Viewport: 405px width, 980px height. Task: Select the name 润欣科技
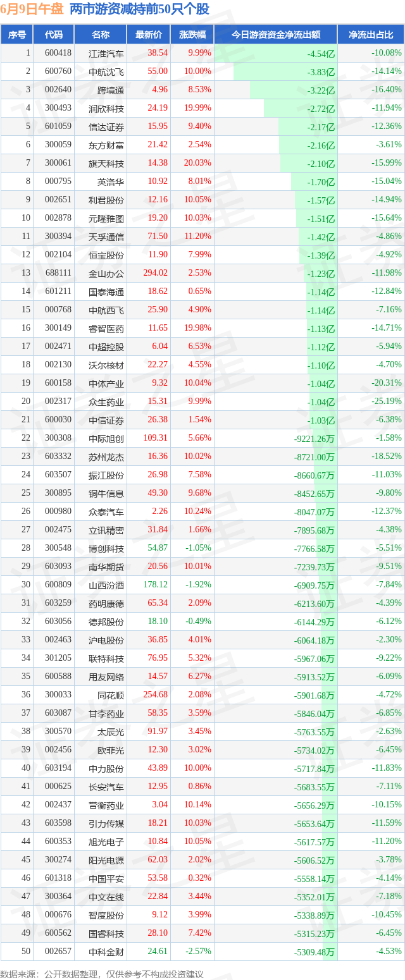tap(106, 109)
